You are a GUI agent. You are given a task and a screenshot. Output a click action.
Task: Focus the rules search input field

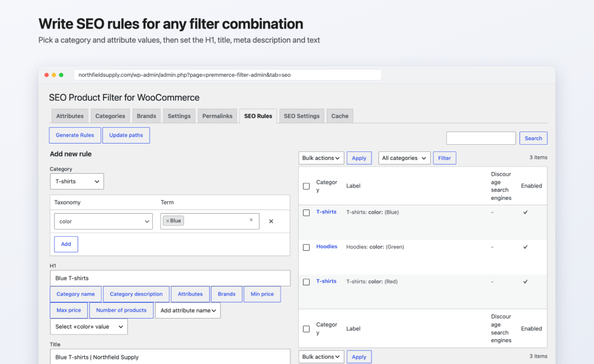pos(481,138)
